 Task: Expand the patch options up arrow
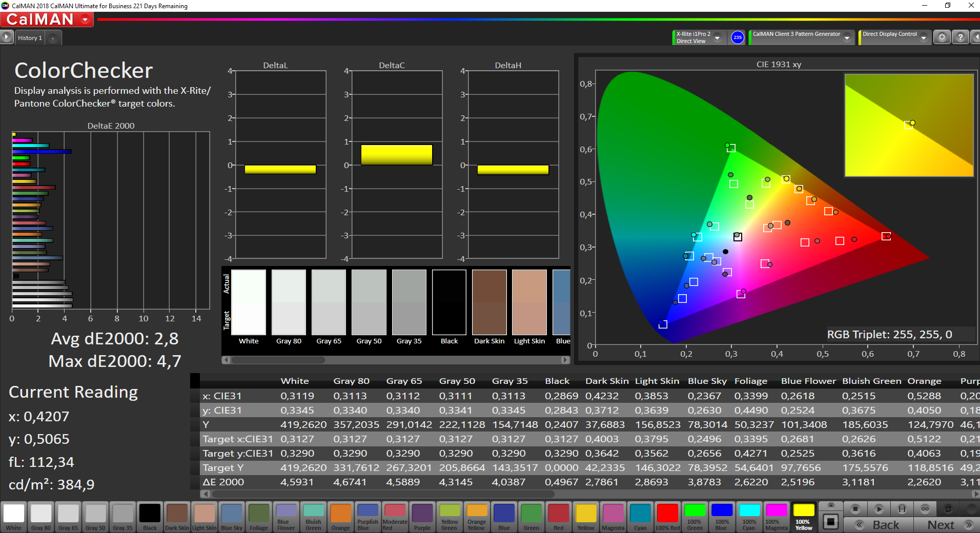(x=831, y=505)
